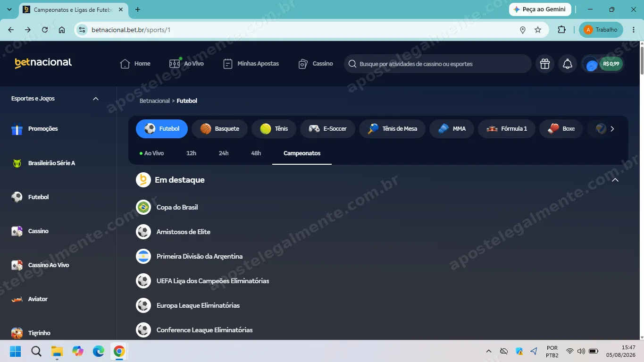
Task: Open the tab search dropdown arrow
Action: click(9, 9)
